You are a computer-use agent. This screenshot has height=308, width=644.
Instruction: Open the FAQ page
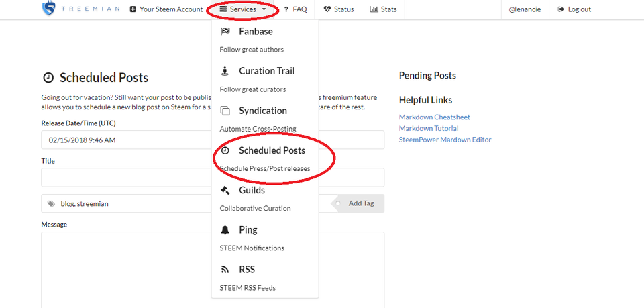coord(295,9)
